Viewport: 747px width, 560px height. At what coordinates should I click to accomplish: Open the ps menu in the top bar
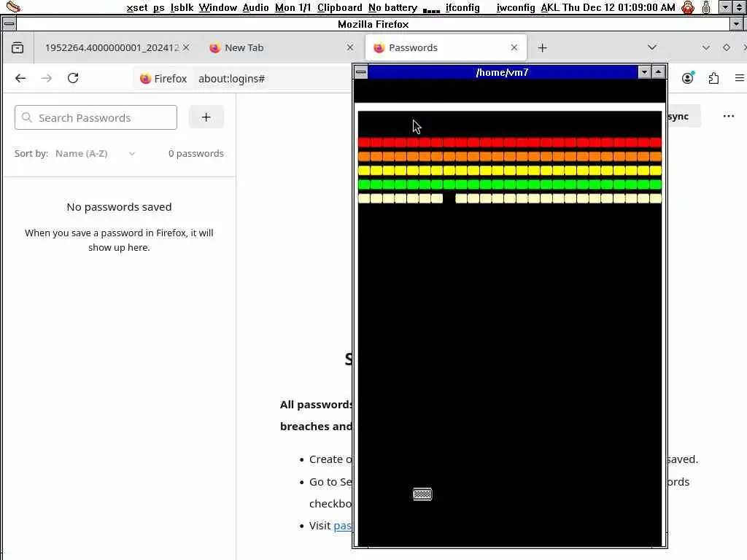coord(158,7)
